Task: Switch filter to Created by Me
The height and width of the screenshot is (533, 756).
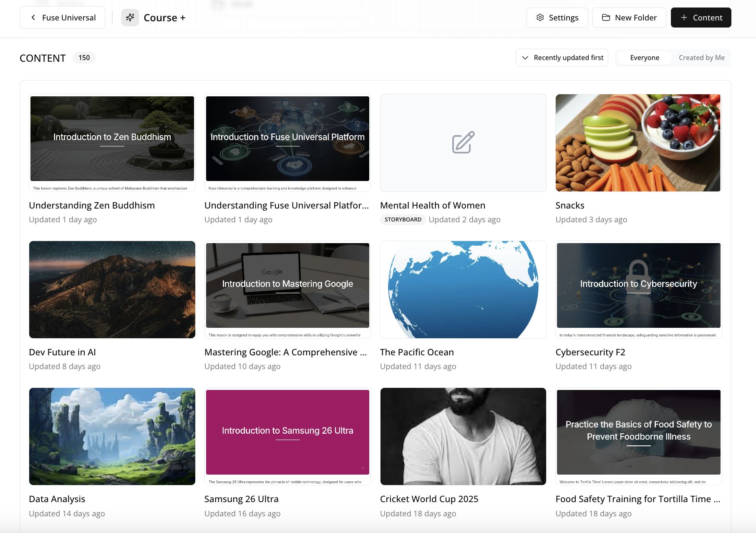Action: pyautogui.click(x=701, y=58)
